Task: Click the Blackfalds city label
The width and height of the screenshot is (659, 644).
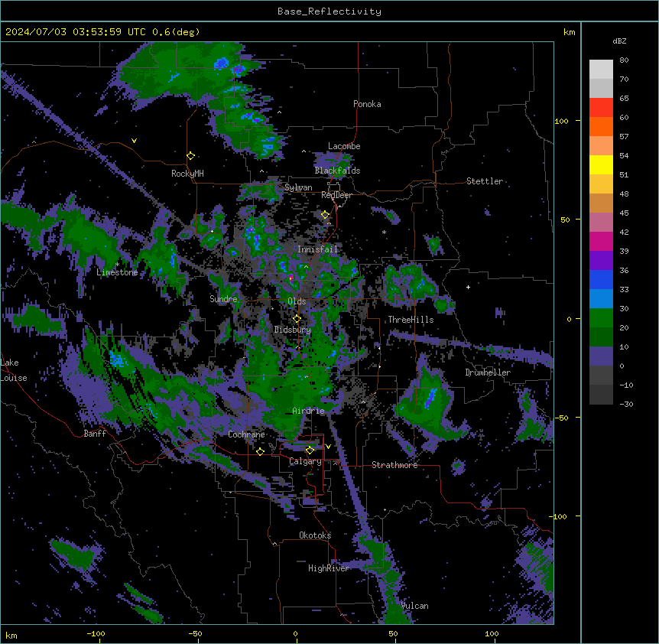Action: click(x=337, y=171)
